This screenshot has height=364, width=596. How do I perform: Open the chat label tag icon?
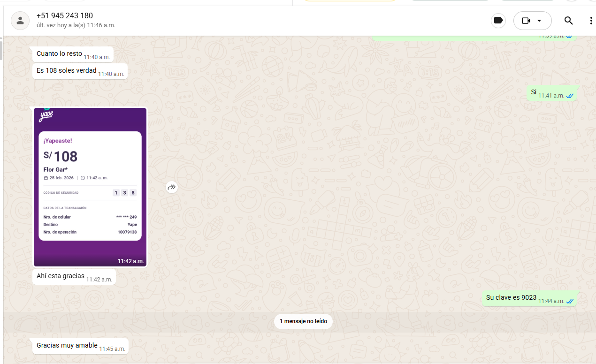point(498,21)
